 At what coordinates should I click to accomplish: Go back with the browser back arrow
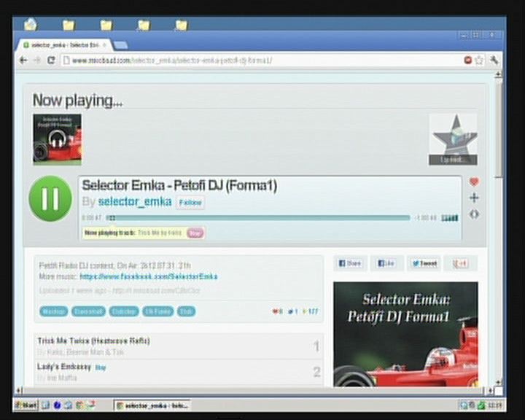pos(23,61)
